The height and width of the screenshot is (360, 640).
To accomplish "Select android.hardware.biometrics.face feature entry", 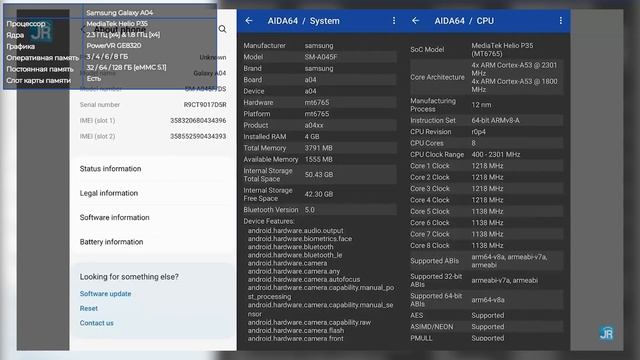I will (x=300, y=239).
